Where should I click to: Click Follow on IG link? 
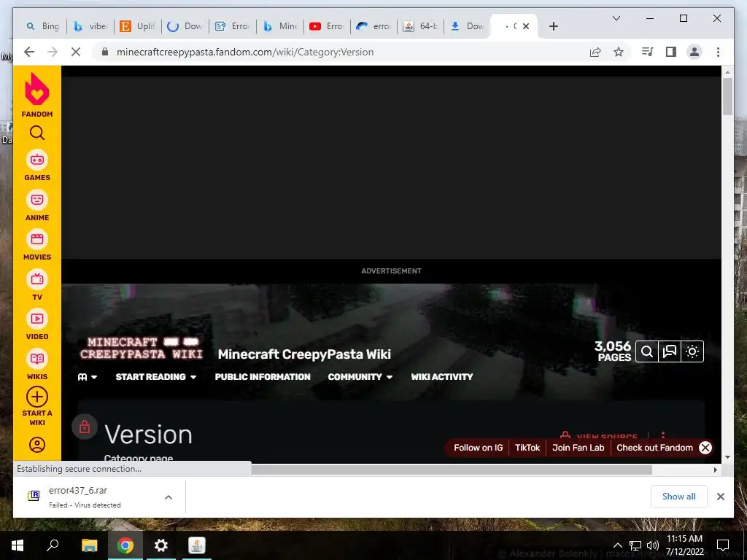click(x=479, y=448)
